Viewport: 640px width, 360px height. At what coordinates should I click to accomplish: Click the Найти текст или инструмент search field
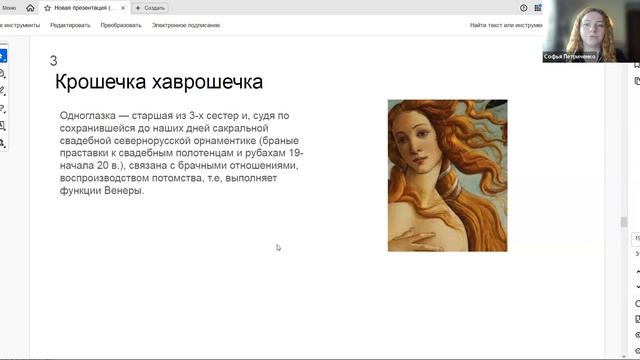506,25
